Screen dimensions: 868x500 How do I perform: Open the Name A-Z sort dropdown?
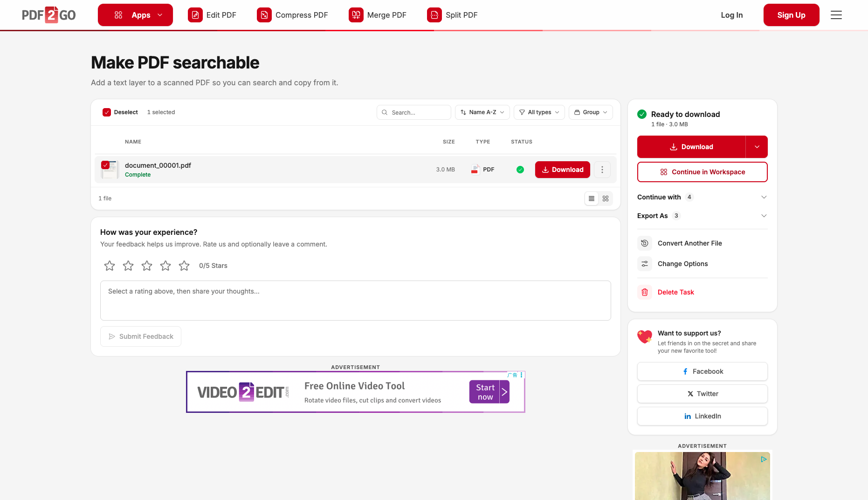[482, 112]
